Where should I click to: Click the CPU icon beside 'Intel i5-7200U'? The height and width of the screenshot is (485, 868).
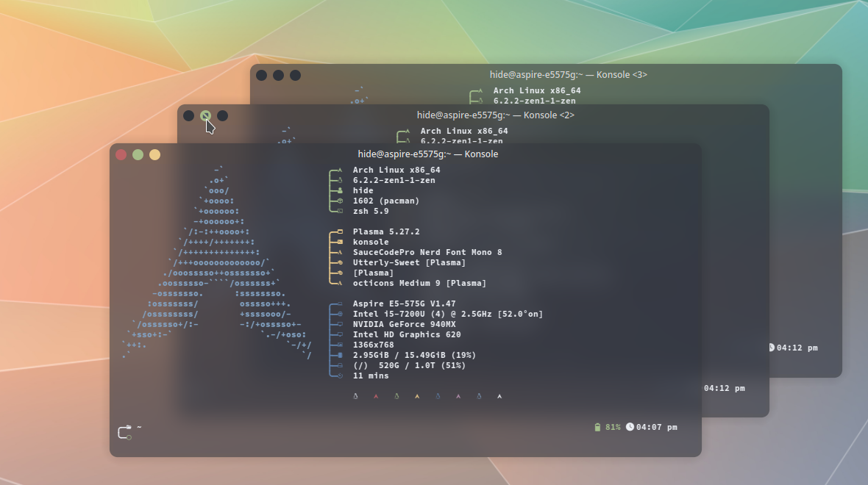tap(340, 314)
